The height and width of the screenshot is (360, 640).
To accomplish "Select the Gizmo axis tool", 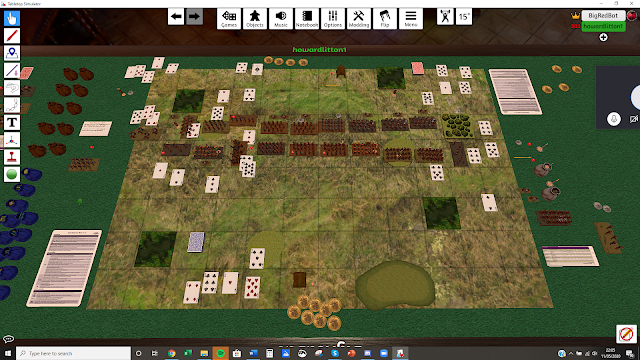I will (x=12, y=140).
